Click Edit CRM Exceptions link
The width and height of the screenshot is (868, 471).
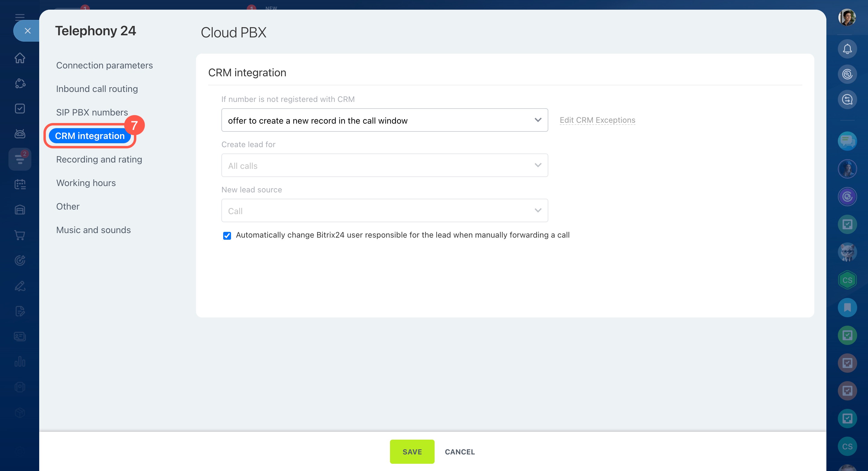tap(597, 120)
